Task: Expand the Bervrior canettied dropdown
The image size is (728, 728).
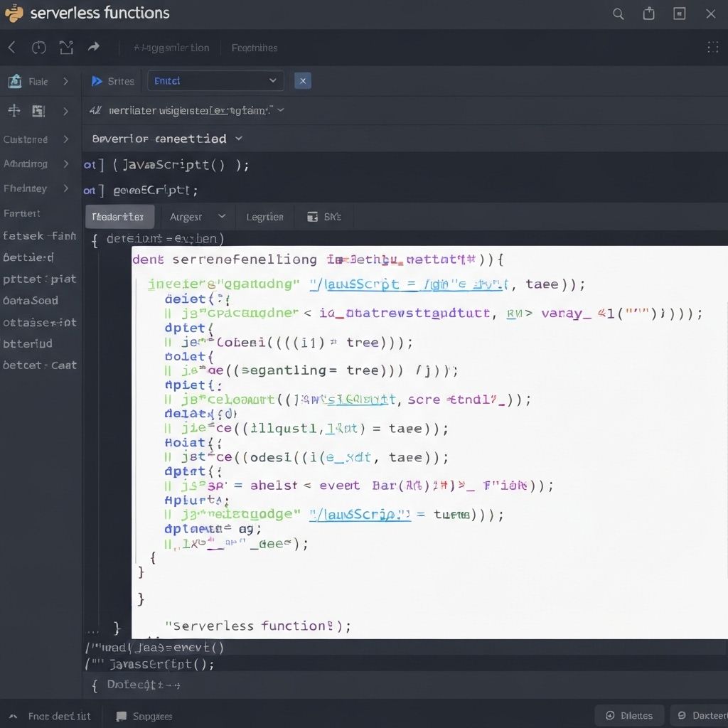Action: coord(238,139)
